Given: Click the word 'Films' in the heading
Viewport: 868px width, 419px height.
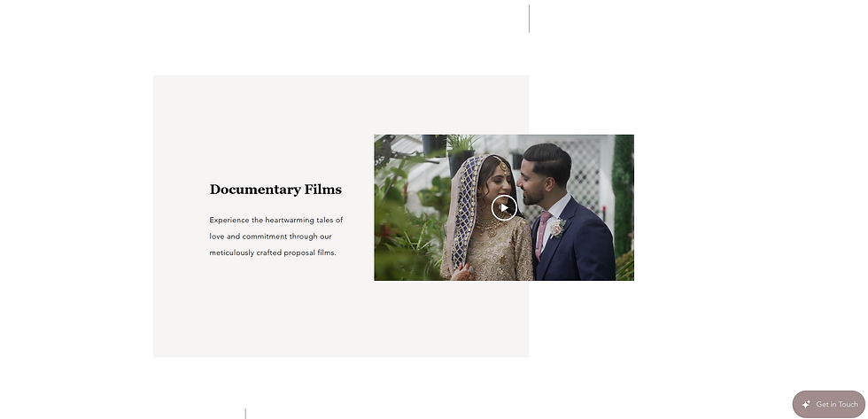Looking at the screenshot, I should pyautogui.click(x=322, y=190).
